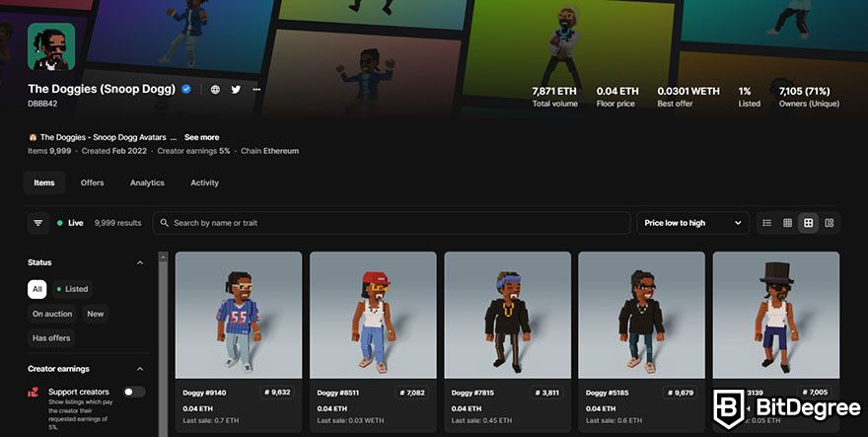Switch to mosaic layout view icon

click(x=830, y=223)
